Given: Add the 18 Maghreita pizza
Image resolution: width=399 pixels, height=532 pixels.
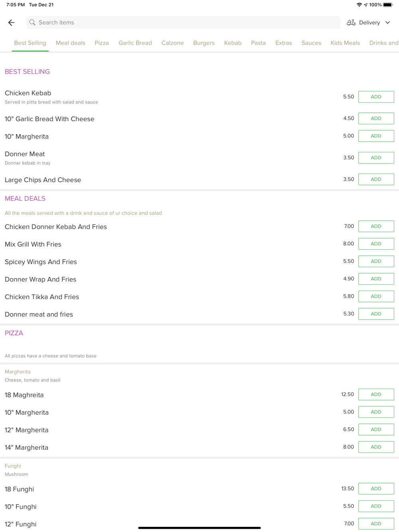Looking at the screenshot, I should (x=376, y=394).
